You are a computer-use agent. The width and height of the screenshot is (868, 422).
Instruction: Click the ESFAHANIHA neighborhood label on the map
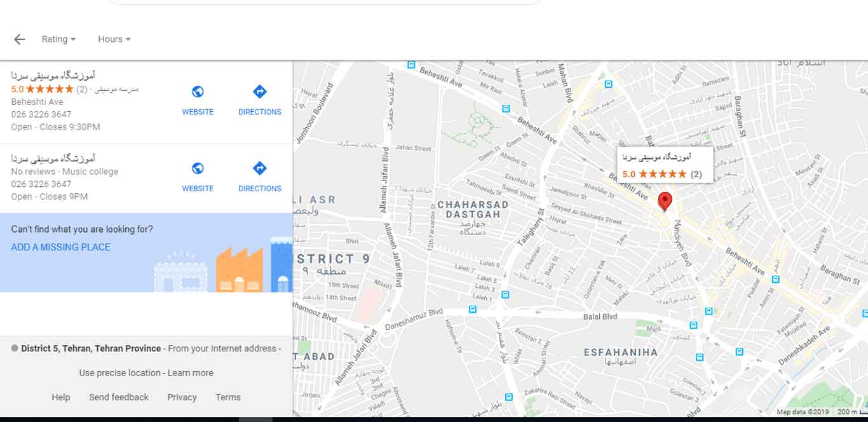click(x=621, y=352)
